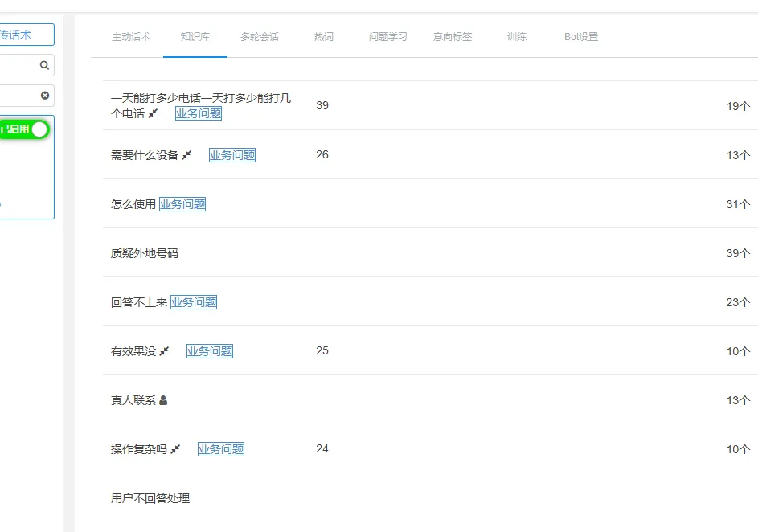Click the 10个 count for 有效果没

tap(738, 351)
